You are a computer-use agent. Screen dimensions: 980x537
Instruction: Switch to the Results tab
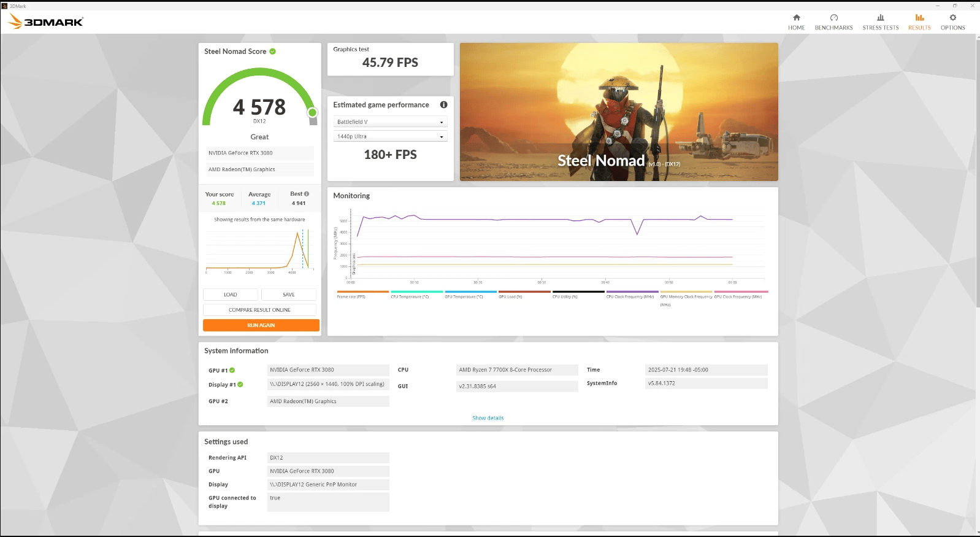[x=919, y=22]
